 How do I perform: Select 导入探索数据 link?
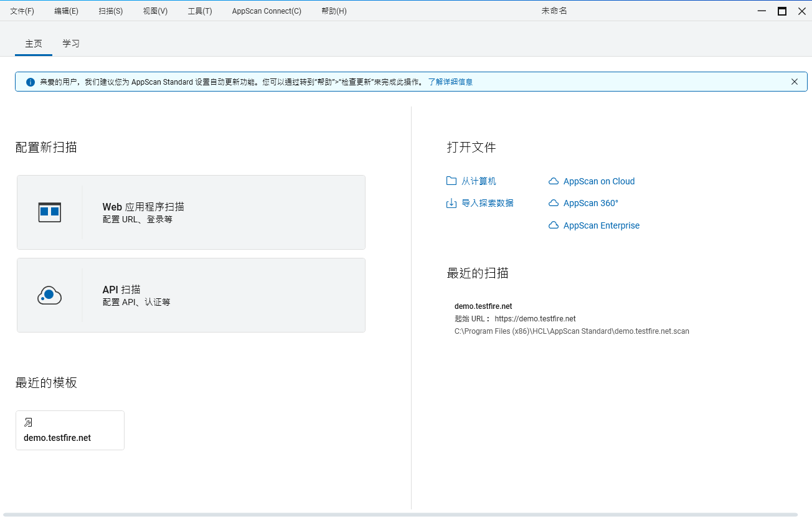488,203
